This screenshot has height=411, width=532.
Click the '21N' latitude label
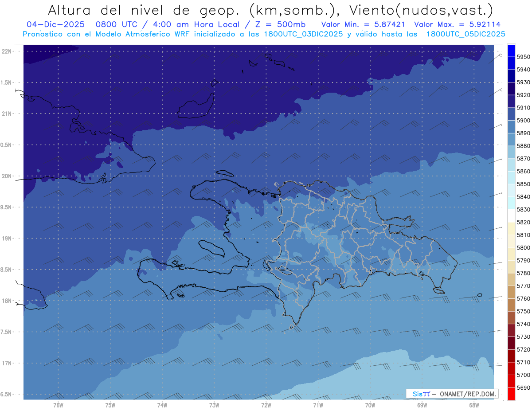(x=7, y=114)
